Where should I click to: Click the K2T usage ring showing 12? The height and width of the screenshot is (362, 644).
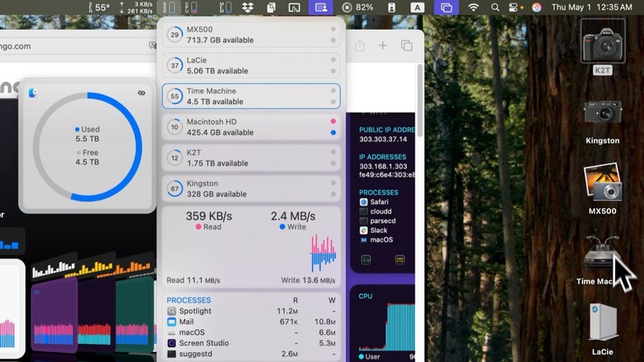(174, 158)
